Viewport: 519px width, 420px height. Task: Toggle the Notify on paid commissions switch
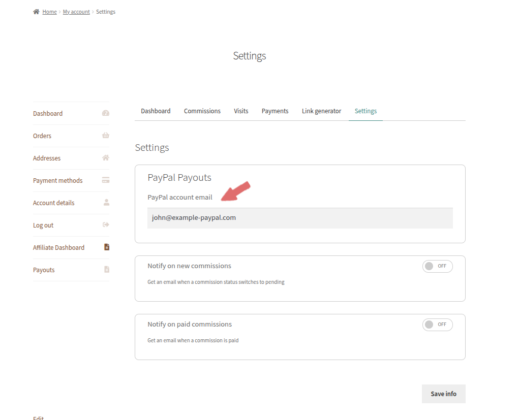point(437,325)
